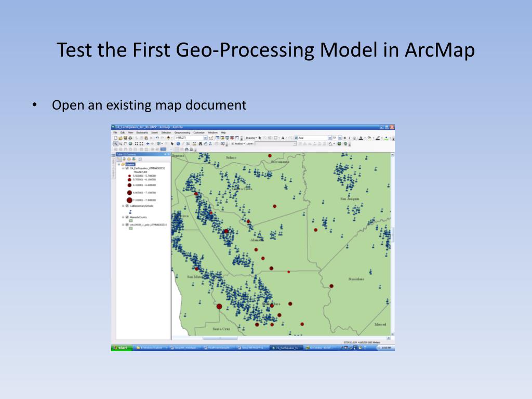Click List By Selection icon
This screenshot has height=399, width=532.
(x=134, y=159)
